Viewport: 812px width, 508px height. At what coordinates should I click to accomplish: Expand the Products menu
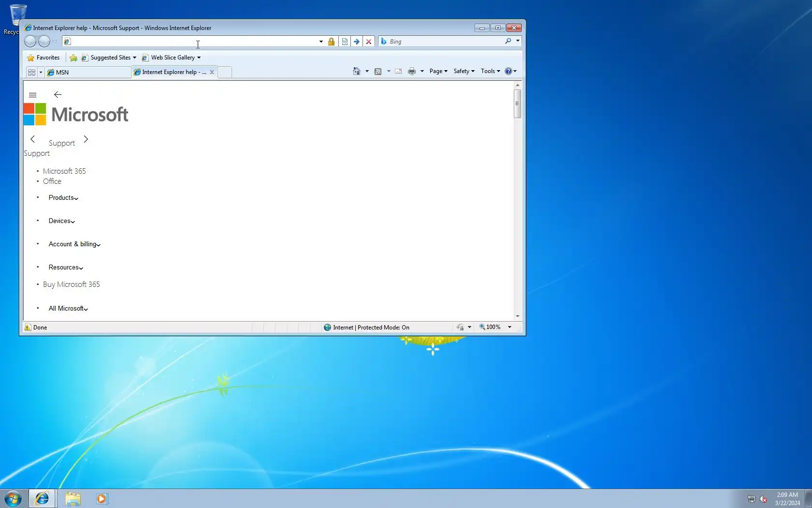(x=63, y=198)
